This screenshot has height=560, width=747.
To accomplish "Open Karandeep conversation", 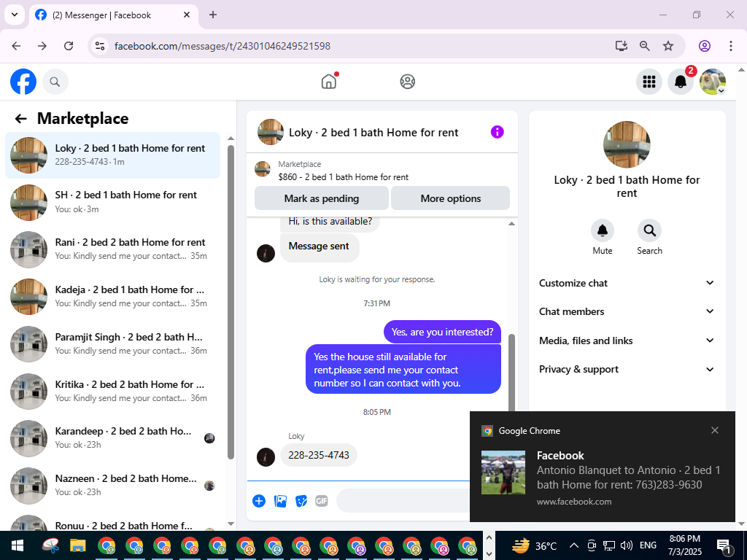I will (113, 438).
